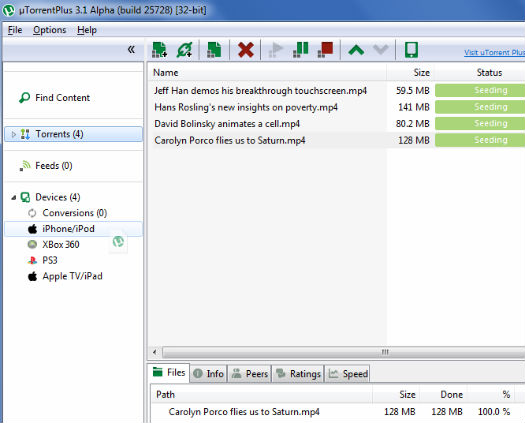Viewport: 525px width, 423px height.
Task: Click the Seeding bar for Jeff Han torrent
Action: click(x=480, y=90)
